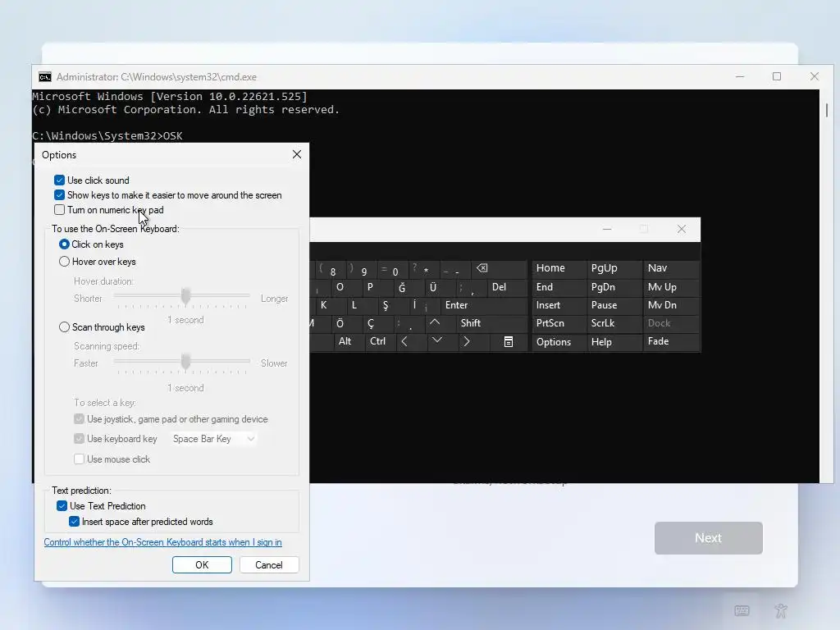Minimize the On-Screen Keyboard window
This screenshot has width=840, height=630.
pos(607,230)
